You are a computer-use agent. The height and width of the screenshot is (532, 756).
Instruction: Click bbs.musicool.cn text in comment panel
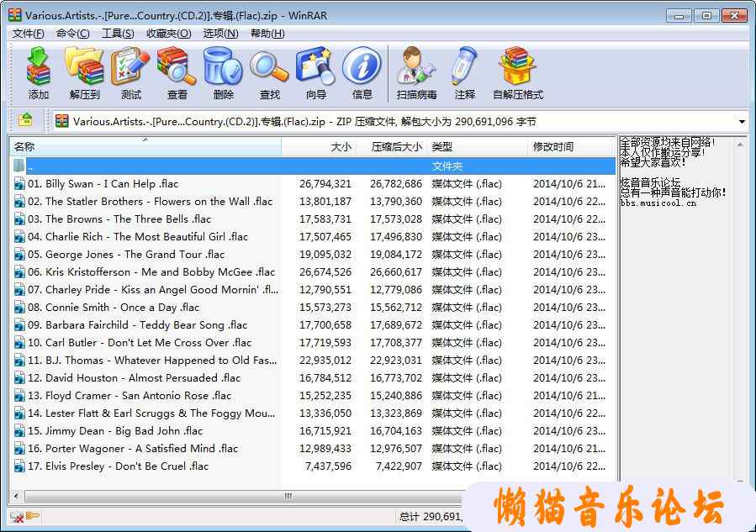coord(658,203)
